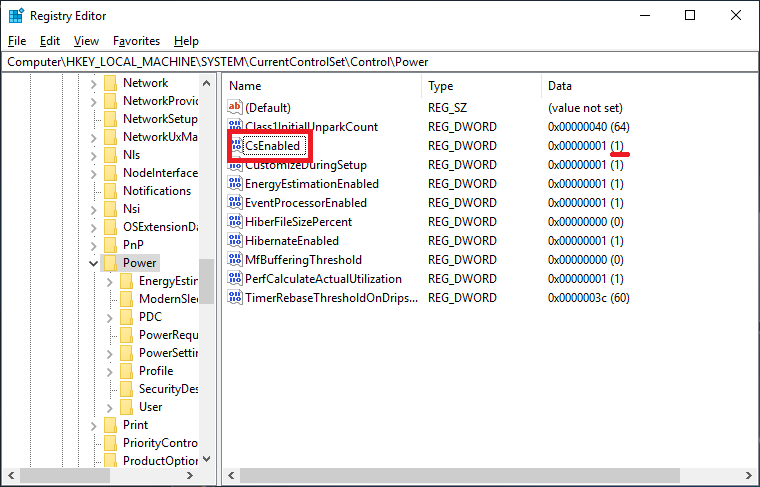Expand the NodeInterfaces key
This screenshot has width=760, height=487.
[94, 173]
